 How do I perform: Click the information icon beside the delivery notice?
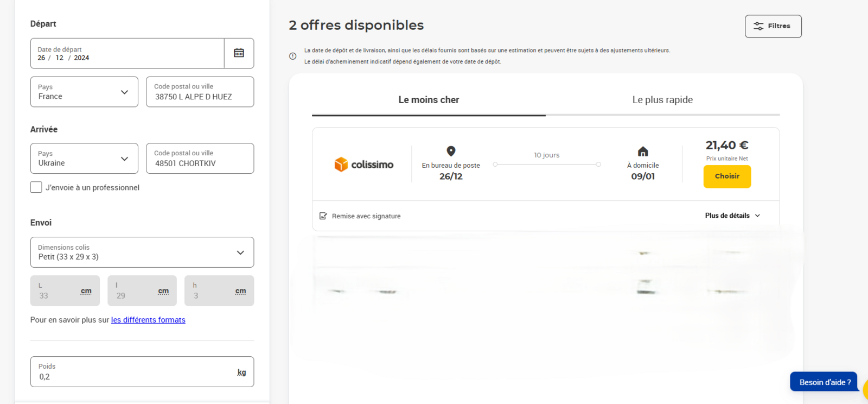pyautogui.click(x=293, y=56)
